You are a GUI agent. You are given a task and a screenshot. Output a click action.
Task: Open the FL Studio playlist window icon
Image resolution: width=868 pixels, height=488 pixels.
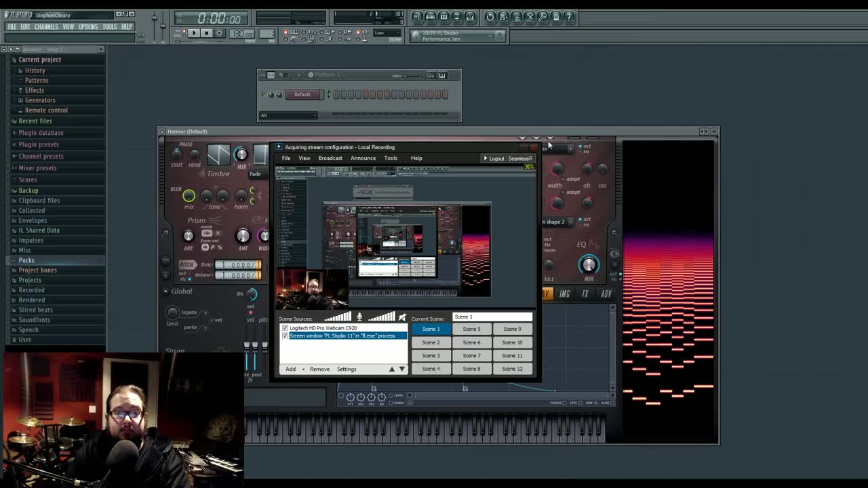point(418,17)
